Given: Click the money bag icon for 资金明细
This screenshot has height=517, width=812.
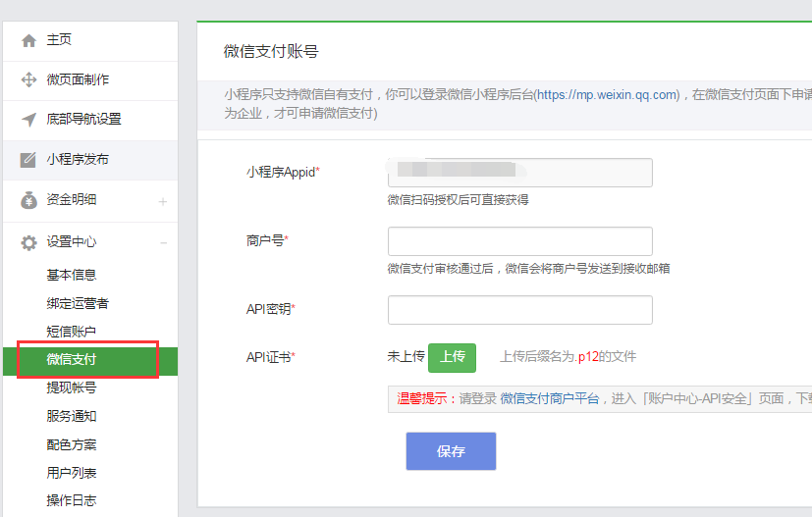Looking at the screenshot, I should point(28,200).
